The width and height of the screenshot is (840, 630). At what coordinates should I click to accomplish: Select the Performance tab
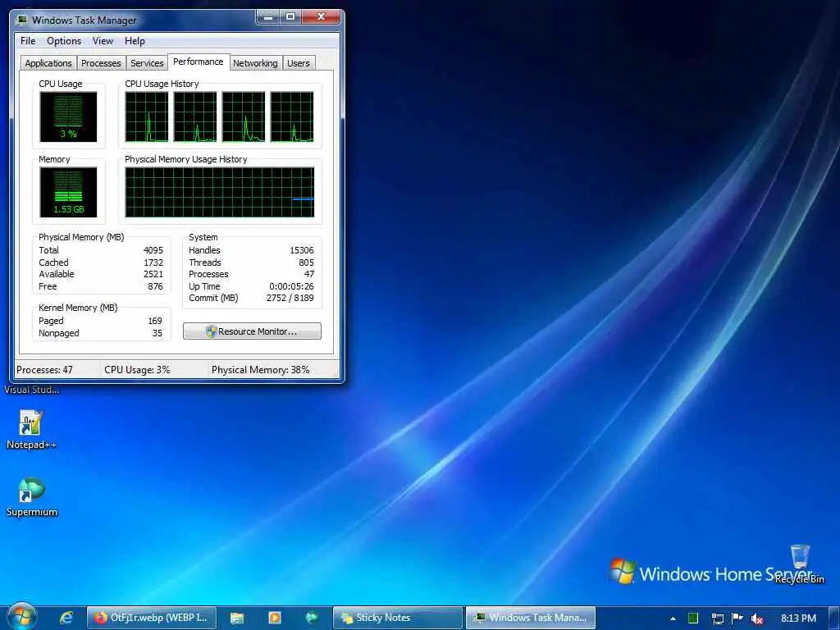coord(199,62)
